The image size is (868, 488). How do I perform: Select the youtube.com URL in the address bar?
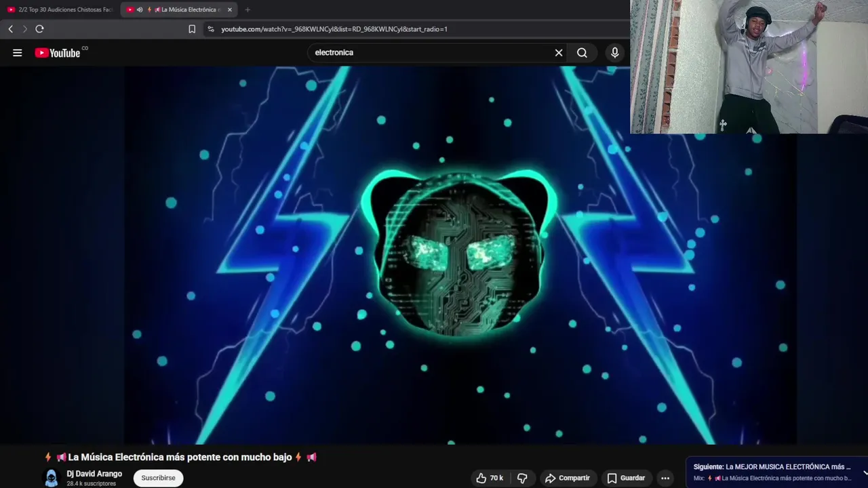click(334, 29)
